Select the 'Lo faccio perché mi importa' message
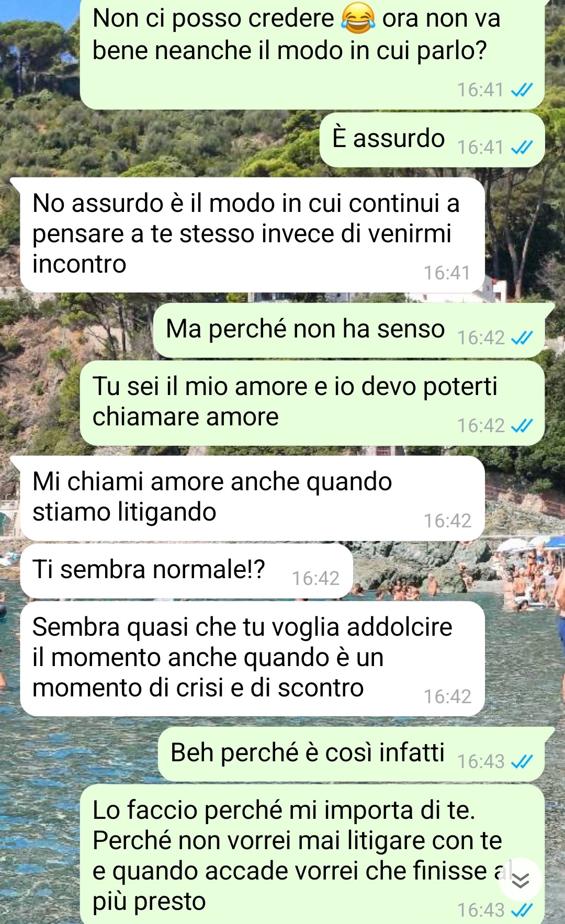565x924 pixels. coord(312,854)
